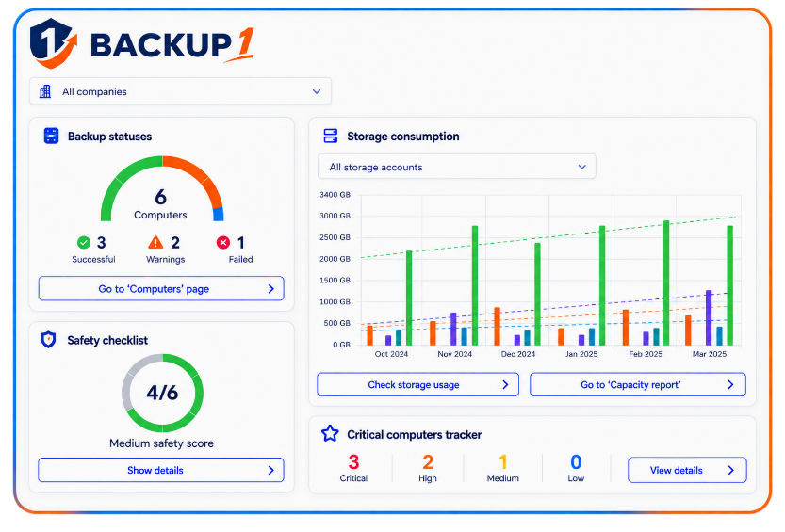Image resolution: width=785 pixels, height=532 pixels.
Task: Click arrow on Go to 'Computers' page button
Action: coord(270,289)
